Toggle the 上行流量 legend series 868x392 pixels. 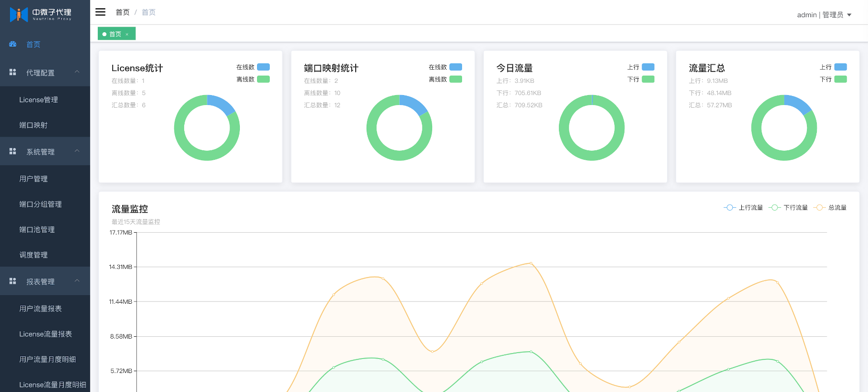pos(743,208)
